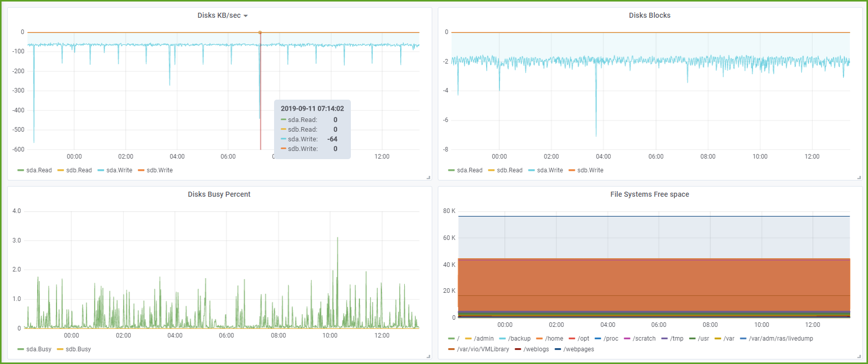This screenshot has height=364, width=868.
Task: Click the Disks Busy Percent panel title
Action: click(219, 194)
